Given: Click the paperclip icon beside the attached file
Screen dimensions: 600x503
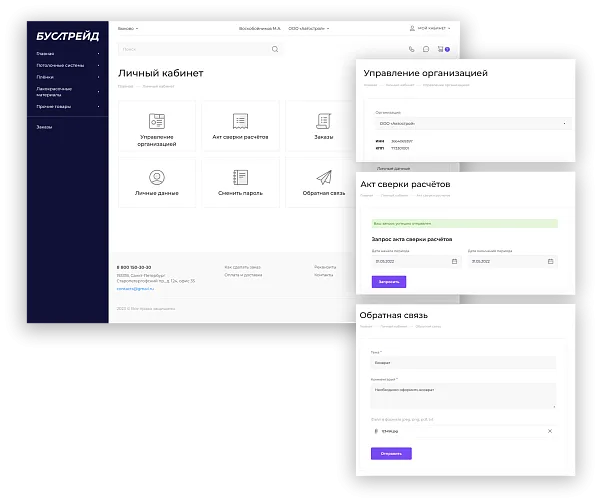Looking at the screenshot, I should [x=376, y=431].
